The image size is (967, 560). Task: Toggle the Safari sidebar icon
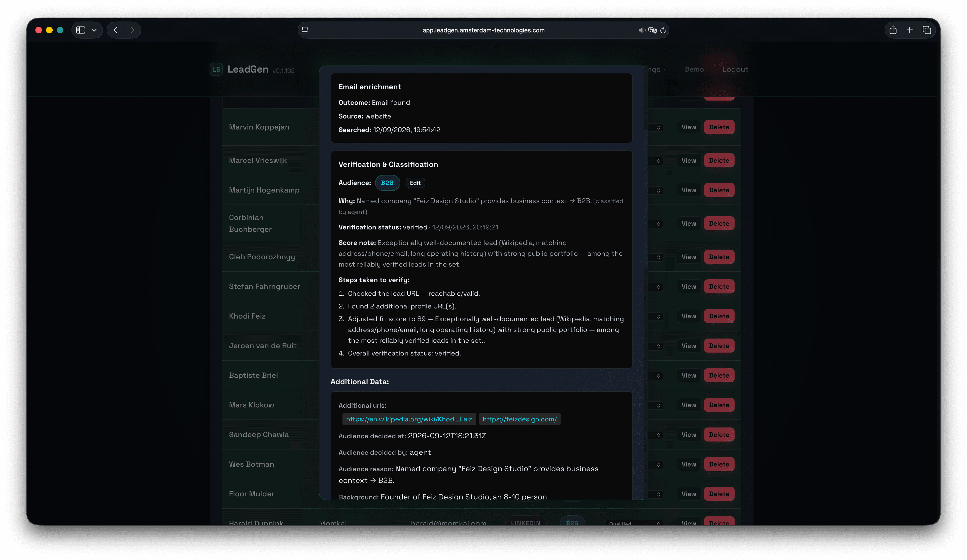81,30
